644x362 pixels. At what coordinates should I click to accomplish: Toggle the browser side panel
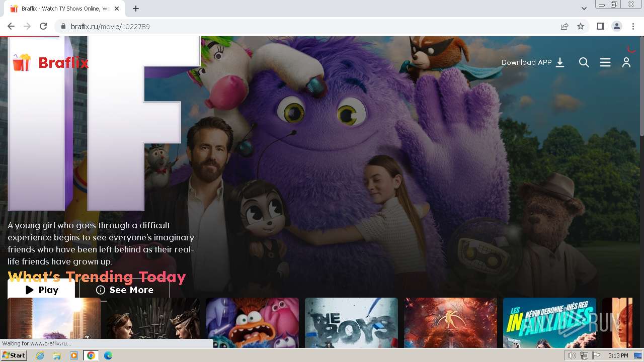tap(600, 26)
